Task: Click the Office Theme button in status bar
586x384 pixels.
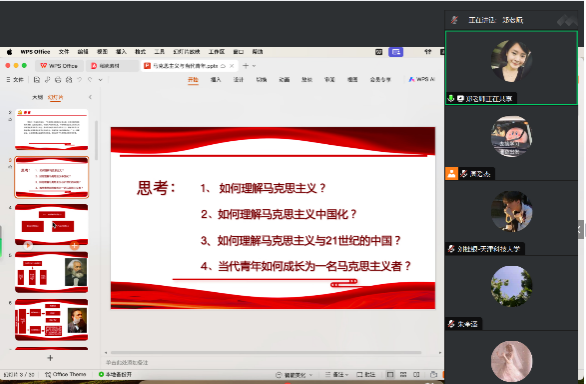Action: (x=66, y=374)
